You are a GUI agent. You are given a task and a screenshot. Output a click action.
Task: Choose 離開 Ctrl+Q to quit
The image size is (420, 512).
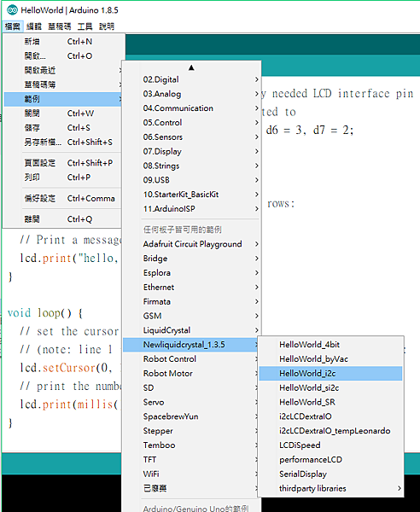[62, 219]
